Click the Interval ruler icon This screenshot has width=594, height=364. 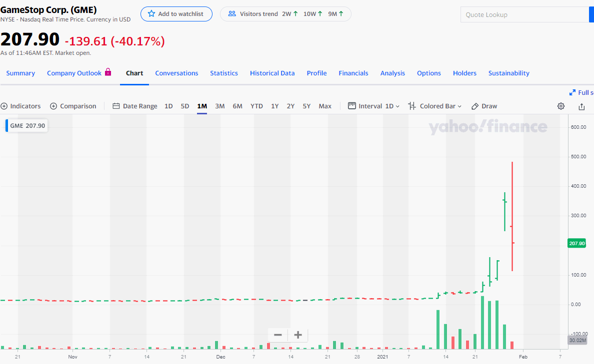click(352, 105)
